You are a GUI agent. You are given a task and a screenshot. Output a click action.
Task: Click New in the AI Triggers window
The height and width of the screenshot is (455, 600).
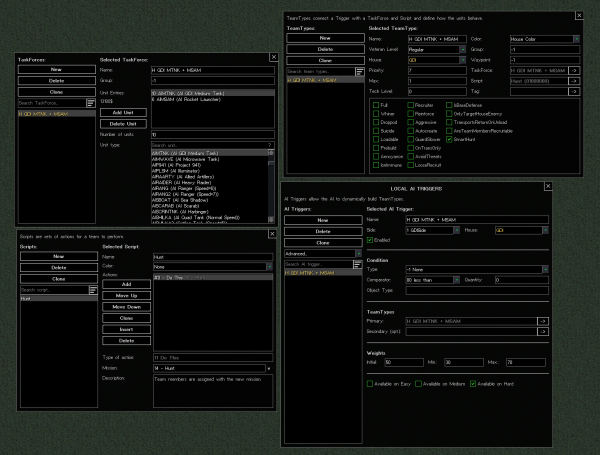tap(323, 220)
